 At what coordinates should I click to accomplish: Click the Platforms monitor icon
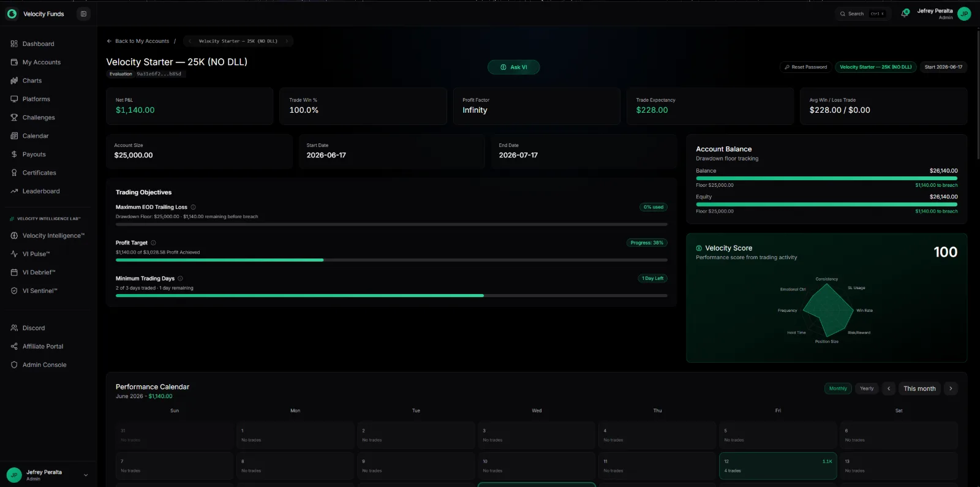(x=14, y=99)
